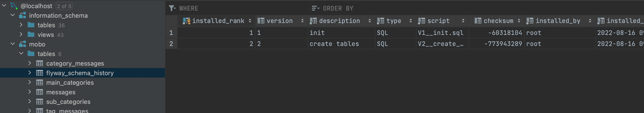Click the information_schema schema icon
The height and width of the screenshot is (113, 644).
tap(22, 16)
